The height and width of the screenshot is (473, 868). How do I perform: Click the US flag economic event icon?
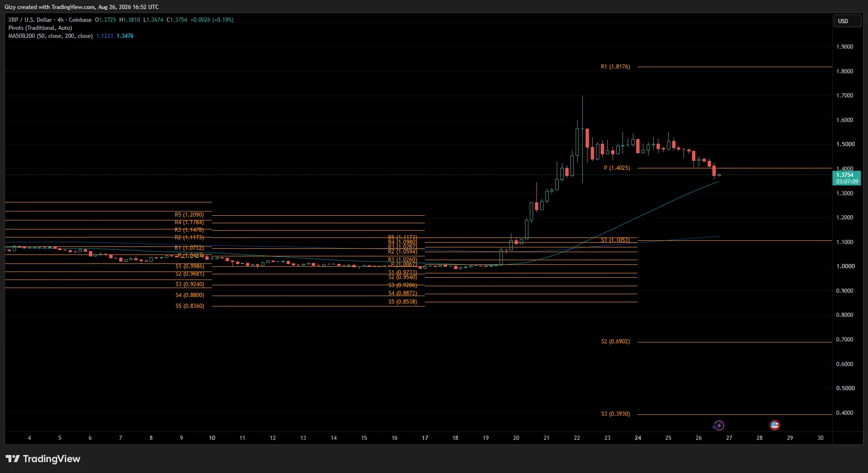774,425
